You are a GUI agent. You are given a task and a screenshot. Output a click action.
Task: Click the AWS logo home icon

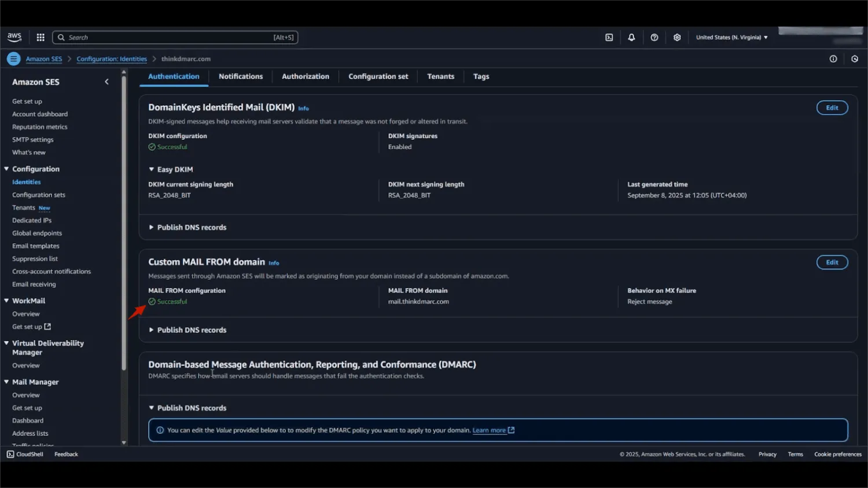(14, 37)
